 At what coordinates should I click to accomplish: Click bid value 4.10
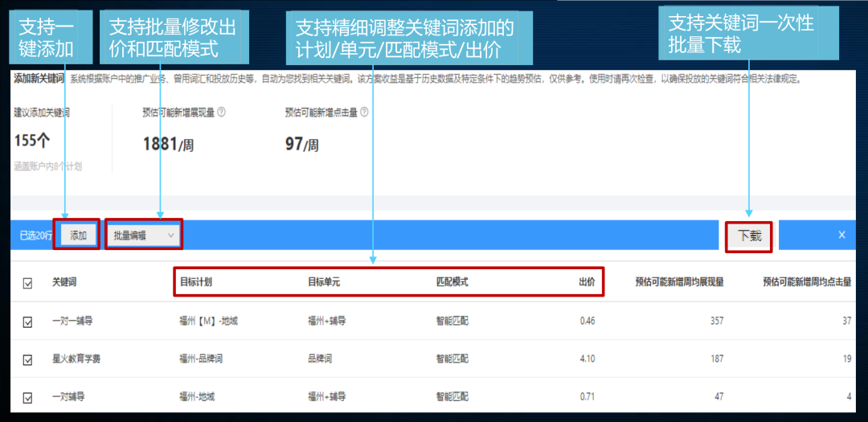pyautogui.click(x=588, y=358)
